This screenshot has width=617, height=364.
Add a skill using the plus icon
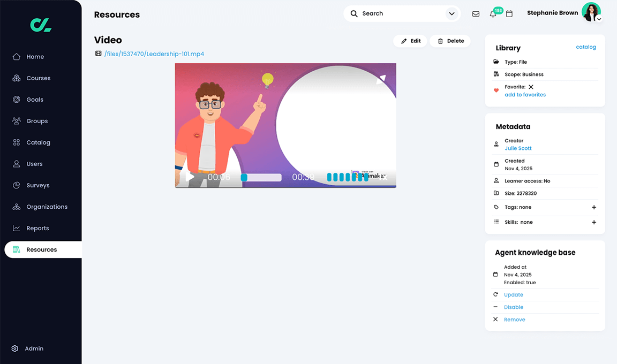593,222
